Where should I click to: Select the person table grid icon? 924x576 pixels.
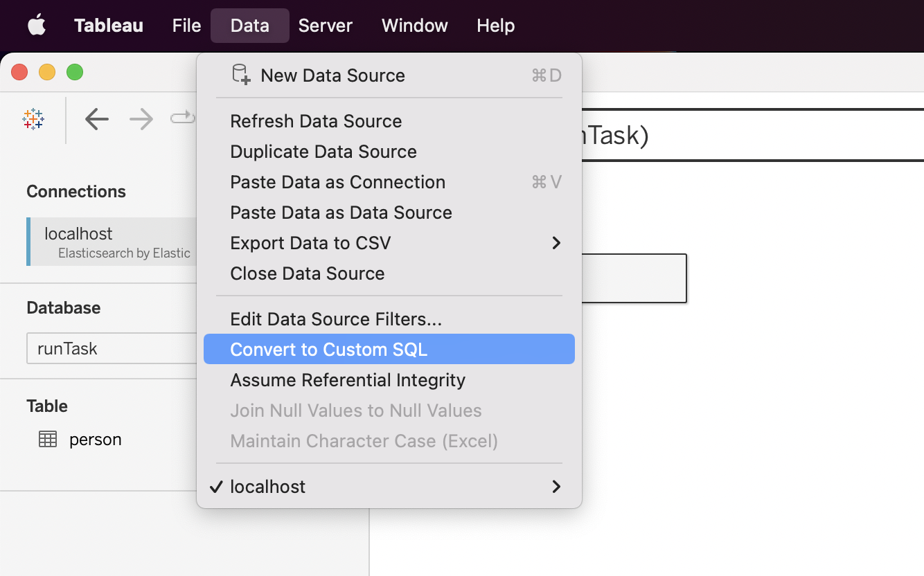click(48, 439)
